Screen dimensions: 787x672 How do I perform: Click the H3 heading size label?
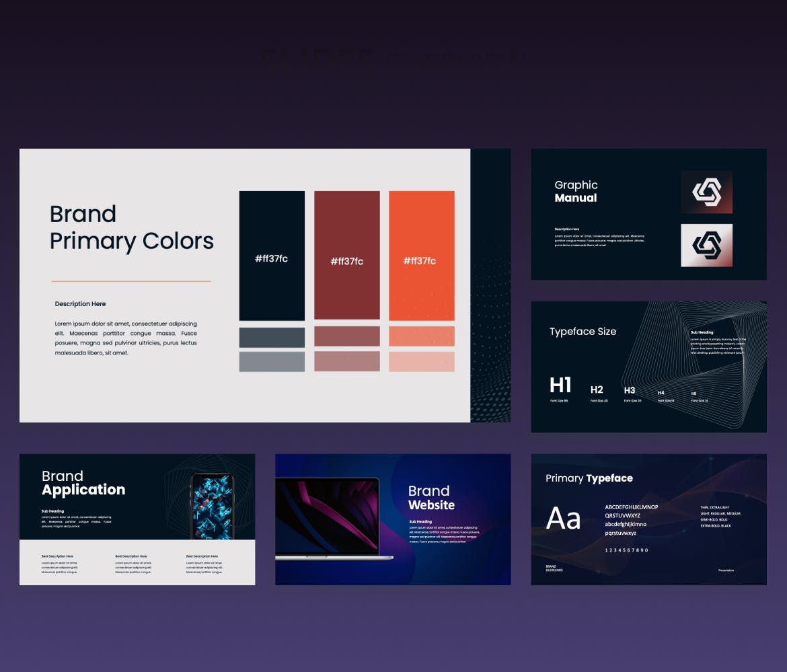(x=630, y=390)
